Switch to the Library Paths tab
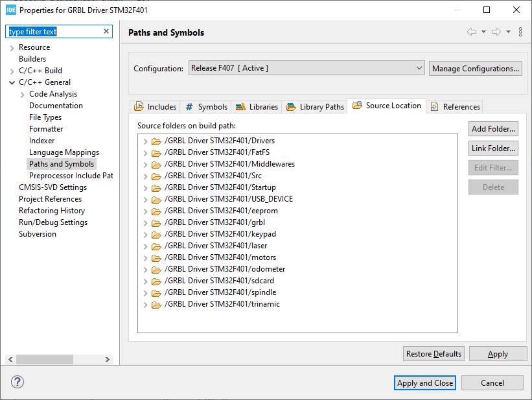Screen dimensions: 532x400 point(314,106)
